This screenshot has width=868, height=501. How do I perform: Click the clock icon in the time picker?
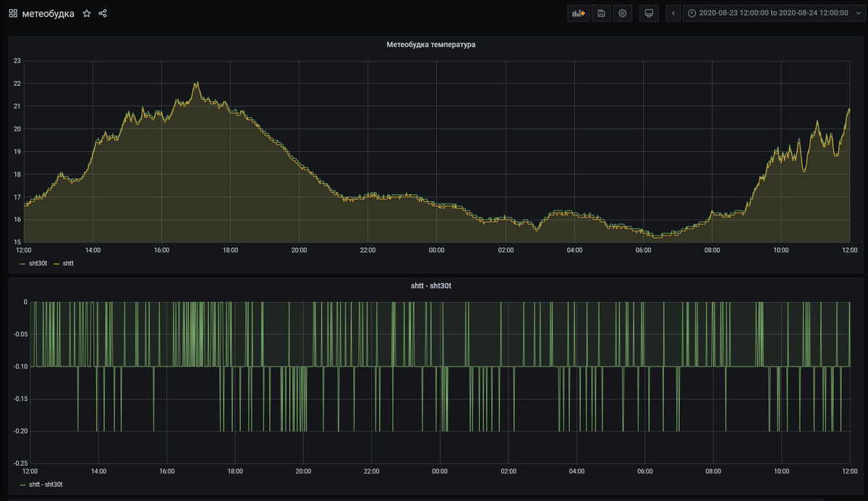[692, 13]
